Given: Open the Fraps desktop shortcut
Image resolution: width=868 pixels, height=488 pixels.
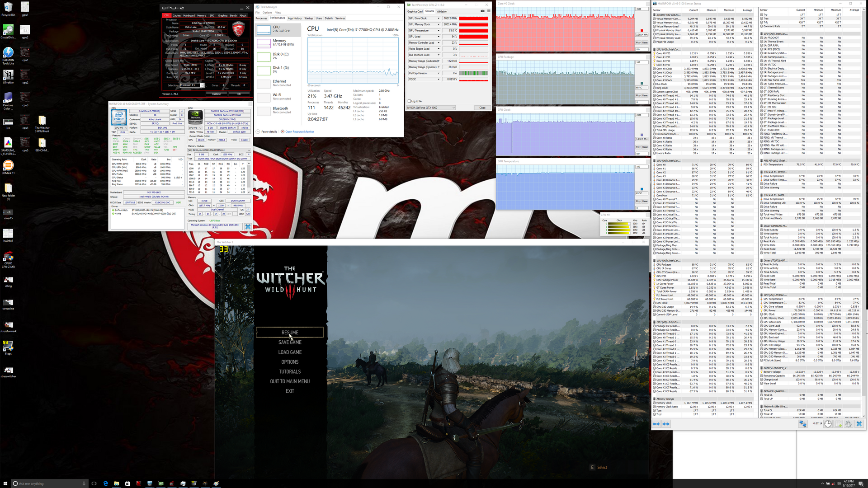Looking at the screenshot, I should [8, 348].
